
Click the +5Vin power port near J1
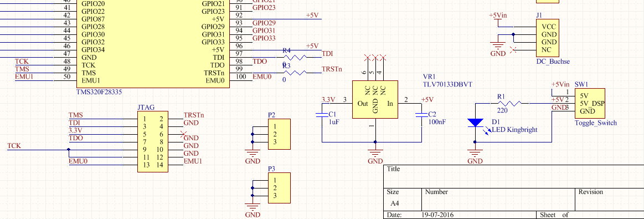pyautogui.click(x=498, y=19)
